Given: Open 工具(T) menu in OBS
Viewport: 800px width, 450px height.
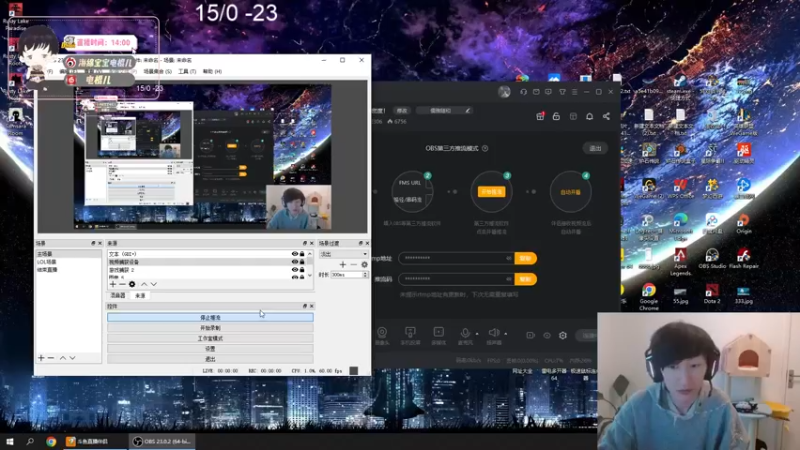Looking at the screenshot, I should point(187,71).
